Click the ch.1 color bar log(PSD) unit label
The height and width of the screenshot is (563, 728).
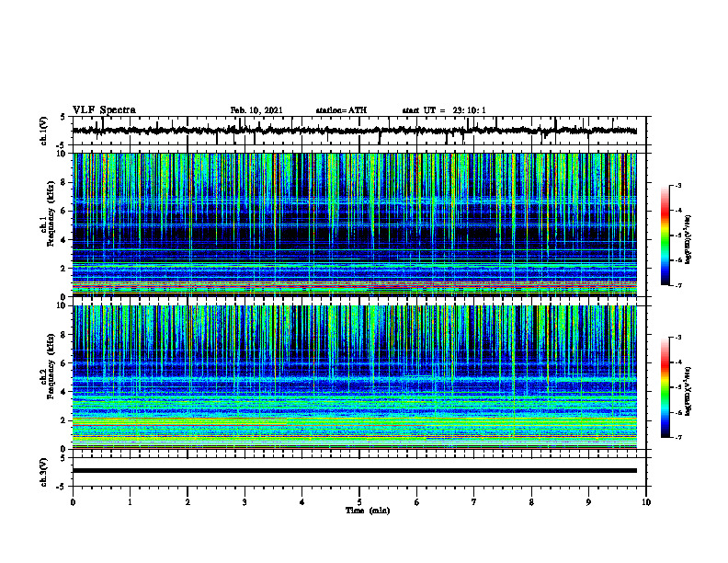[688, 240]
